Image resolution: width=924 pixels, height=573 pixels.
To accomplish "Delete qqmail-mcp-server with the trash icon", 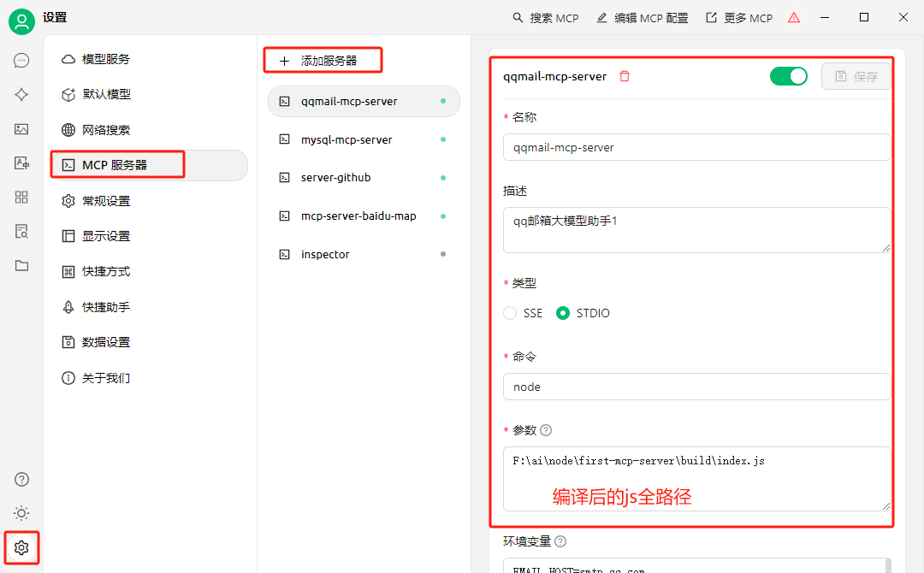I will click(x=625, y=76).
